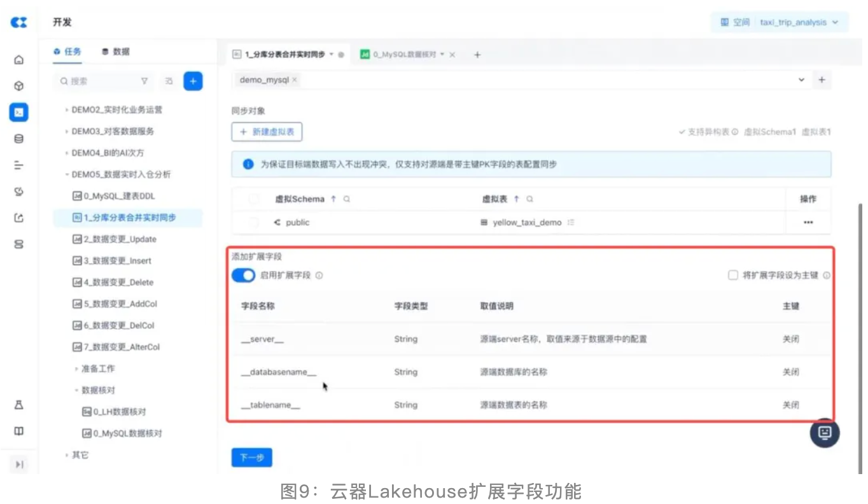Expand the DEMO2_实时化业务运营 folder
The width and height of the screenshot is (868, 504).
[67, 110]
